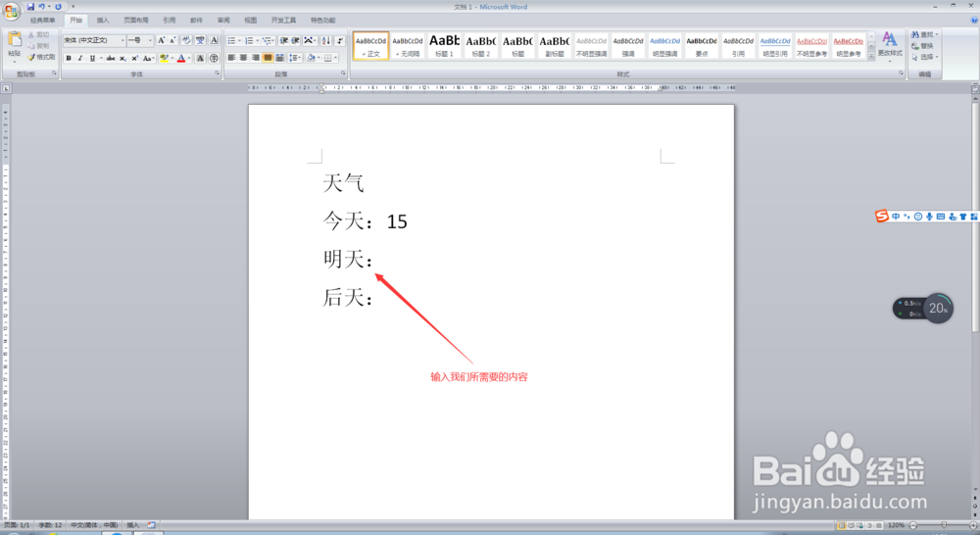Screen dimensions: 980x535
Task: Switch to the 视图 tab
Action: [x=250, y=20]
